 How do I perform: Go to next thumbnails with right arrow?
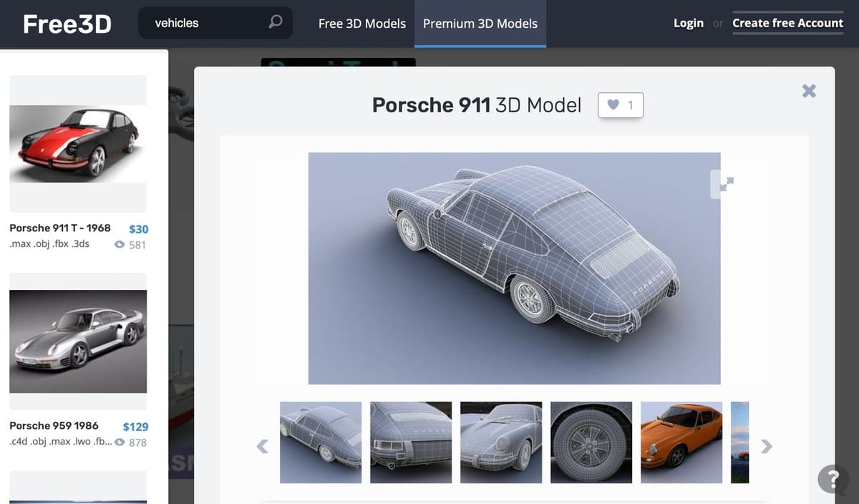(767, 446)
